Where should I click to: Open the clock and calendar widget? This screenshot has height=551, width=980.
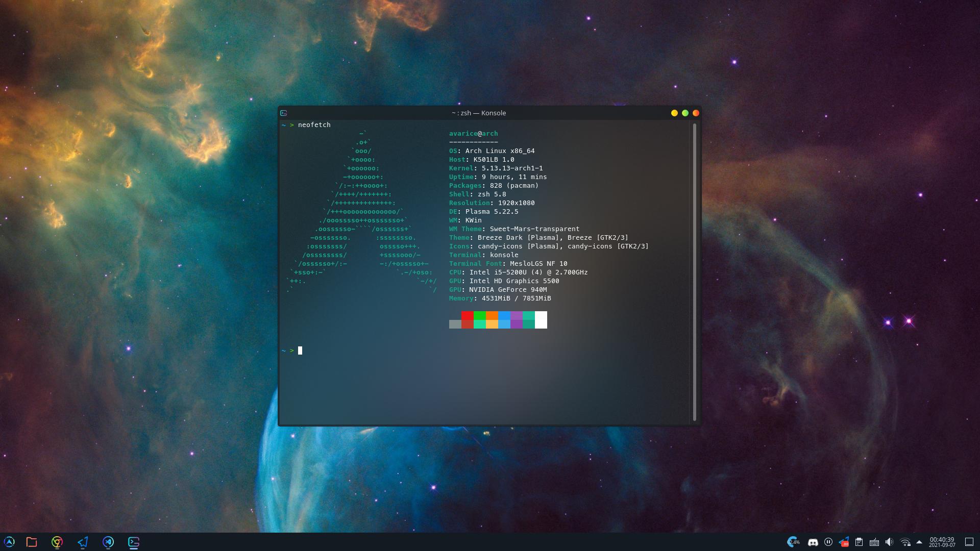coord(942,542)
